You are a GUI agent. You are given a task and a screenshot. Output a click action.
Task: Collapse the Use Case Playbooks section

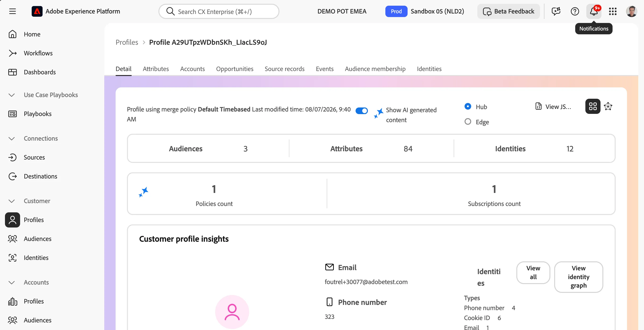pyautogui.click(x=12, y=95)
